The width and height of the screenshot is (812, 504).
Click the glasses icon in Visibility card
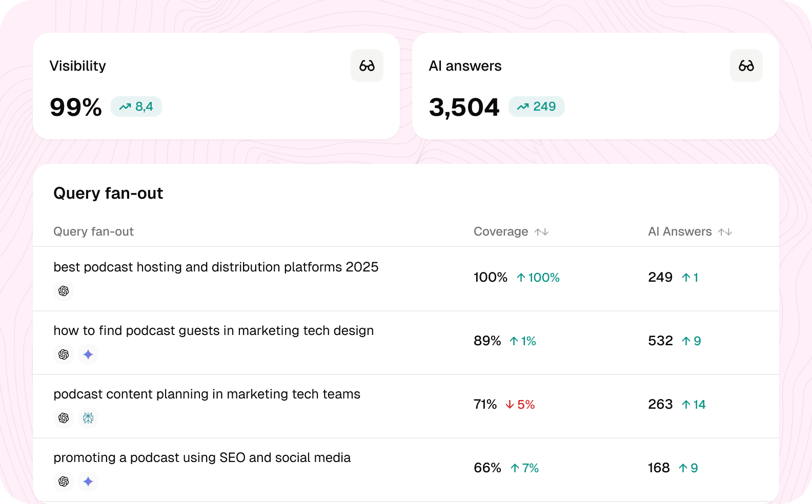point(367,66)
